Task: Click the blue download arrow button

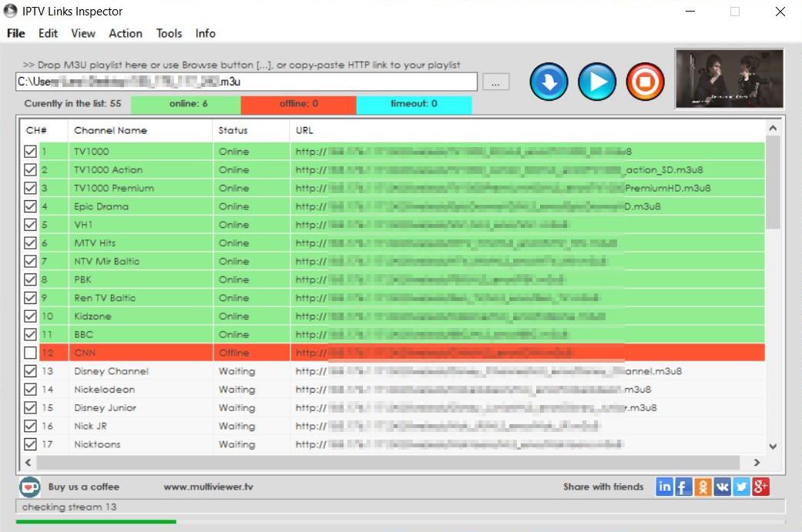Action: [x=549, y=82]
